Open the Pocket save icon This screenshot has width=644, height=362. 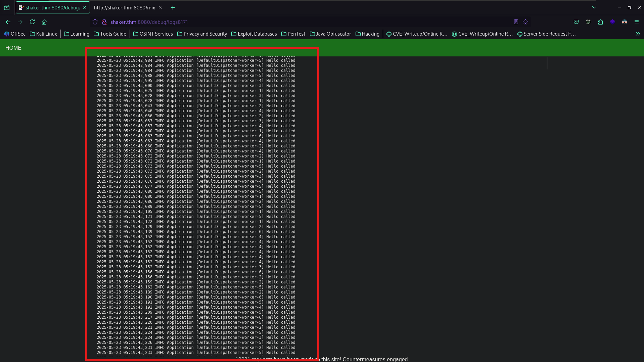[576, 22]
